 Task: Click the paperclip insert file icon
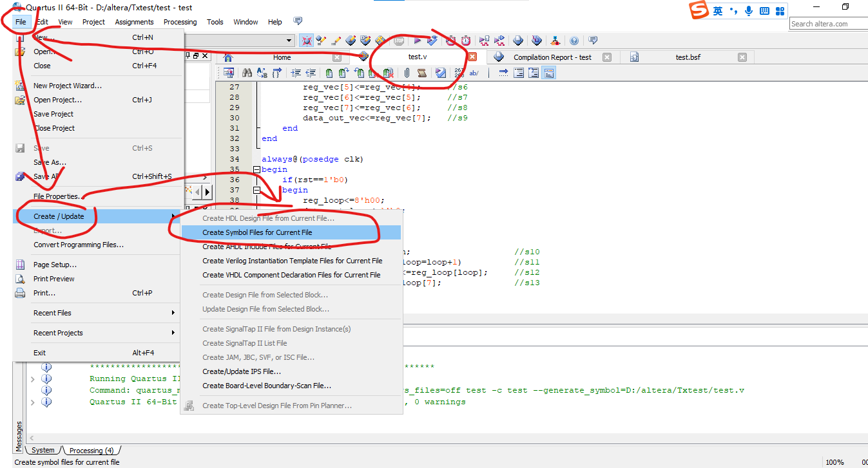click(407, 73)
